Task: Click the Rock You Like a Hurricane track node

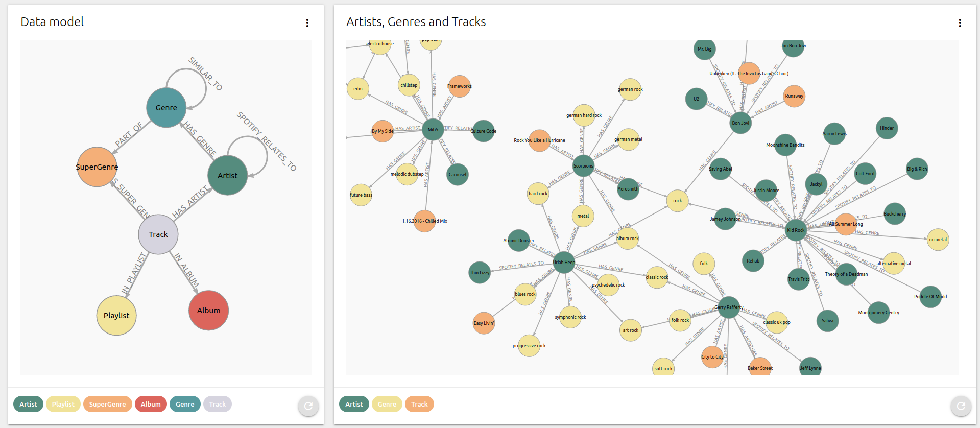Action: click(x=539, y=140)
